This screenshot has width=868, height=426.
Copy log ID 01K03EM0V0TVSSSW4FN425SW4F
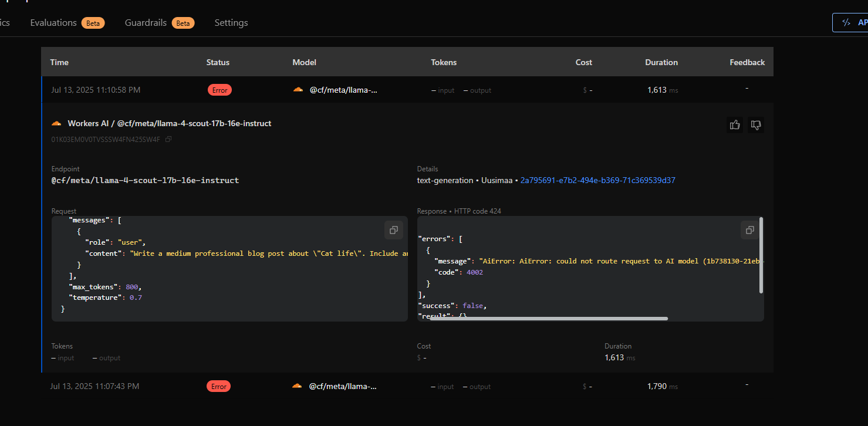tap(168, 139)
